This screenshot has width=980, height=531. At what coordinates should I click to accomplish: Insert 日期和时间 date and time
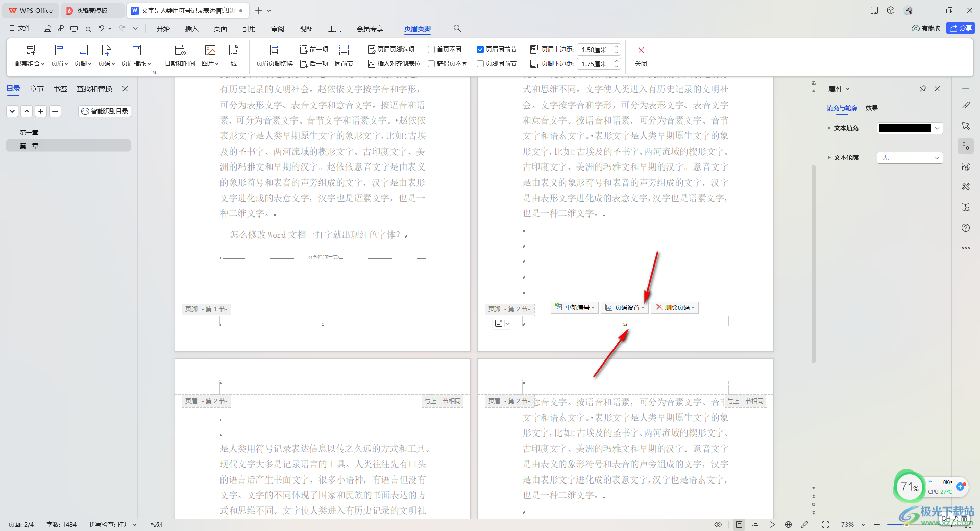point(180,56)
